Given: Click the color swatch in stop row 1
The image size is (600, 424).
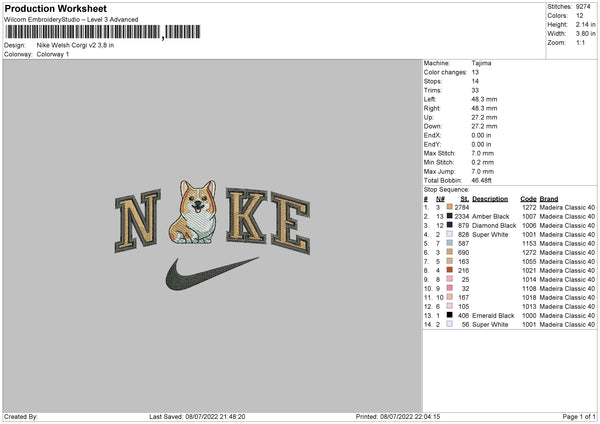Looking at the screenshot, I should 450,207.
